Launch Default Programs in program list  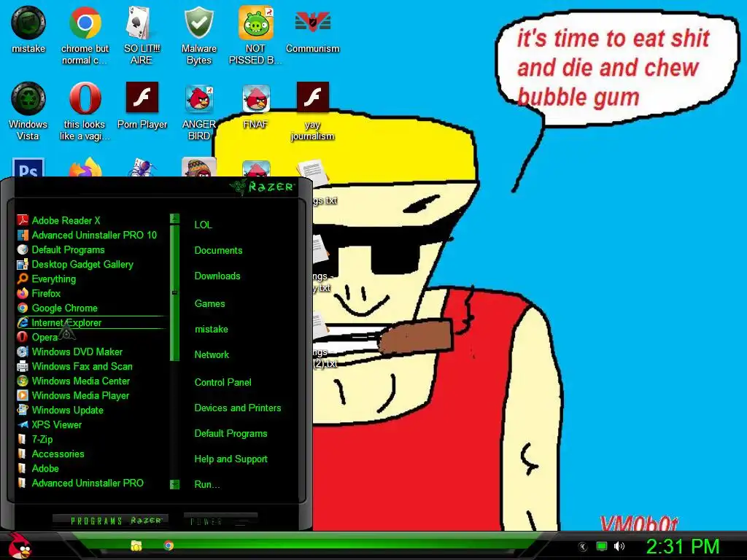[x=61, y=249]
